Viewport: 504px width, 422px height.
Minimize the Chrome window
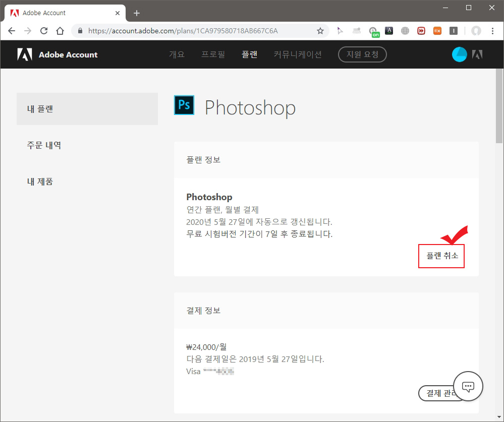click(x=445, y=8)
